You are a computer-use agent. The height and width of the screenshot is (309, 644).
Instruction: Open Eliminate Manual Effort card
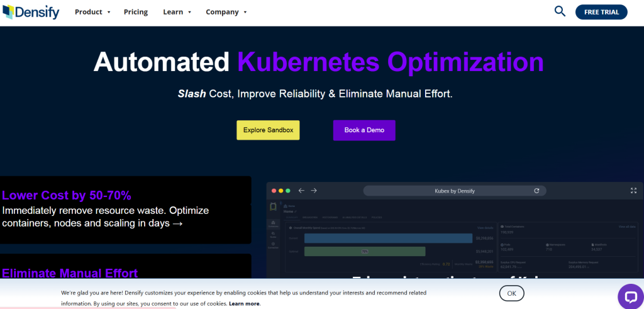click(x=125, y=266)
